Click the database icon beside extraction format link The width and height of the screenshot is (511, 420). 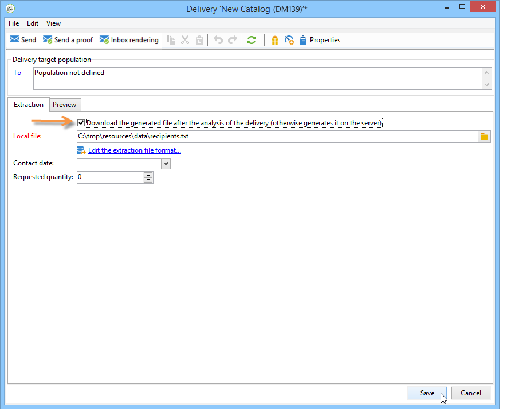[81, 150]
